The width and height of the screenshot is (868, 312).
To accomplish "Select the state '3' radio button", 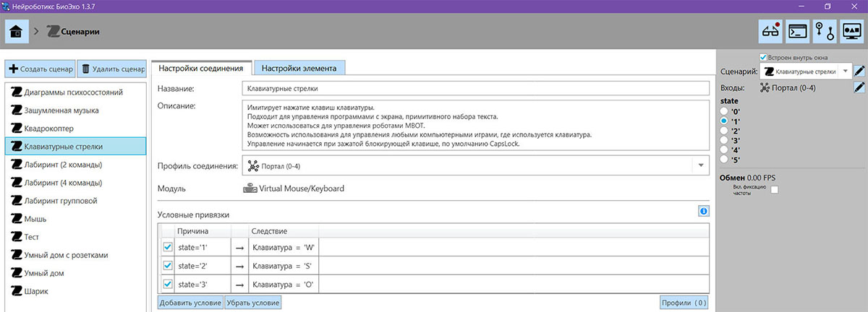I will pos(724,141).
